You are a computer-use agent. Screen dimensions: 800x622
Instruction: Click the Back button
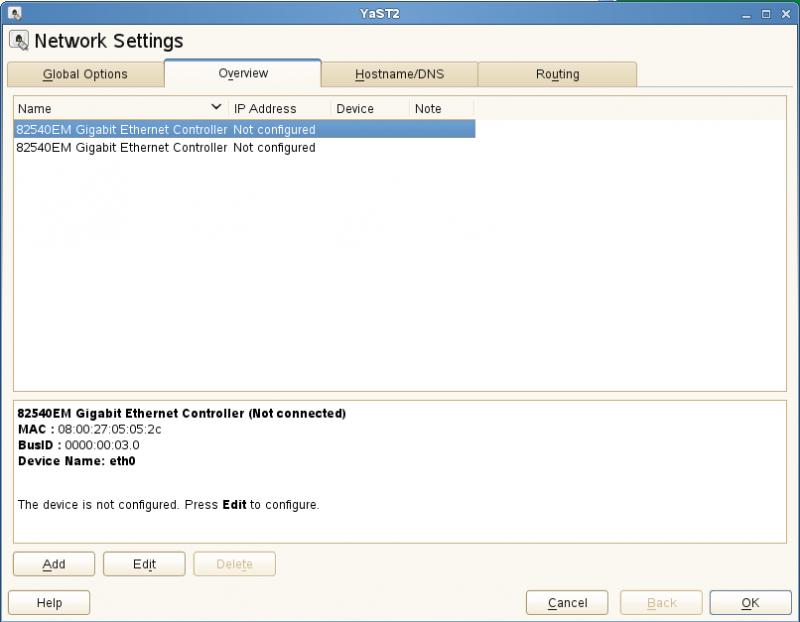pyautogui.click(x=660, y=602)
